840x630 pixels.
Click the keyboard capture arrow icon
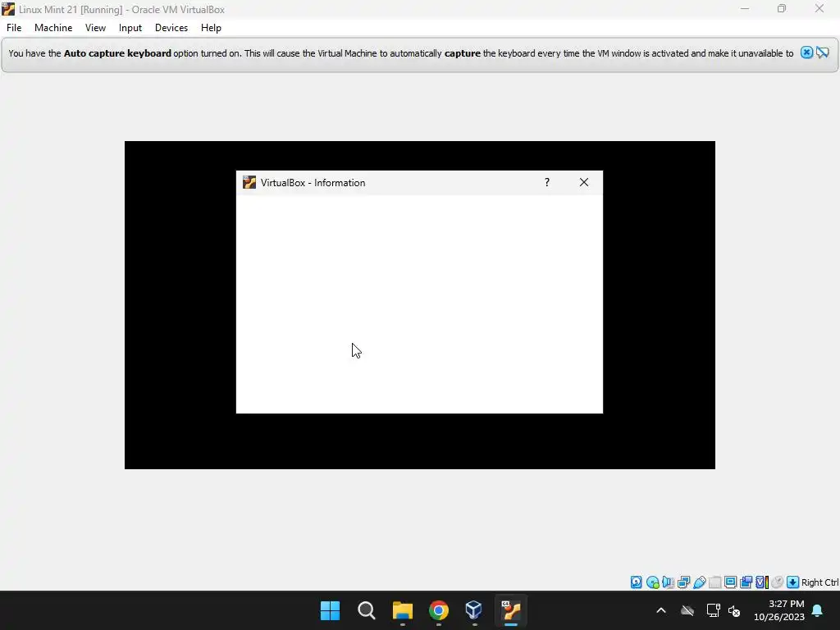(793, 582)
